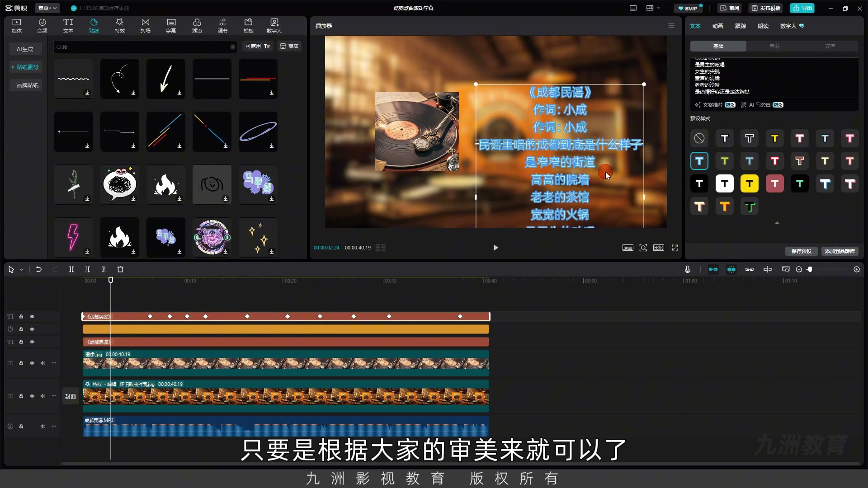
Task: Mute the 怀旧歌曲封面.jpg cover track audio
Action: click(43, 396)
